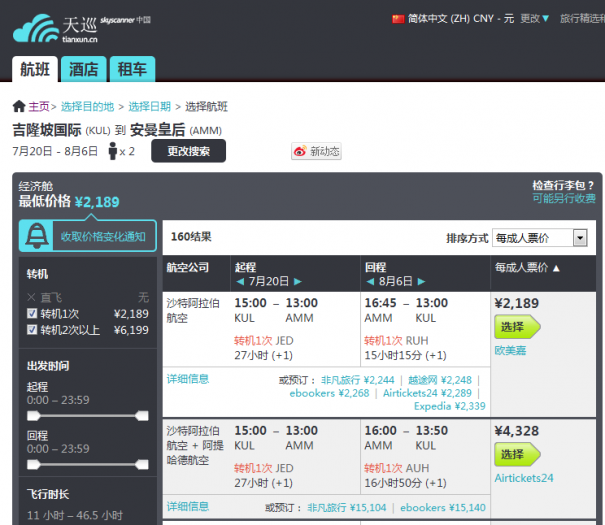Open 选择日期 breadcrumb link

click(149, 106)
